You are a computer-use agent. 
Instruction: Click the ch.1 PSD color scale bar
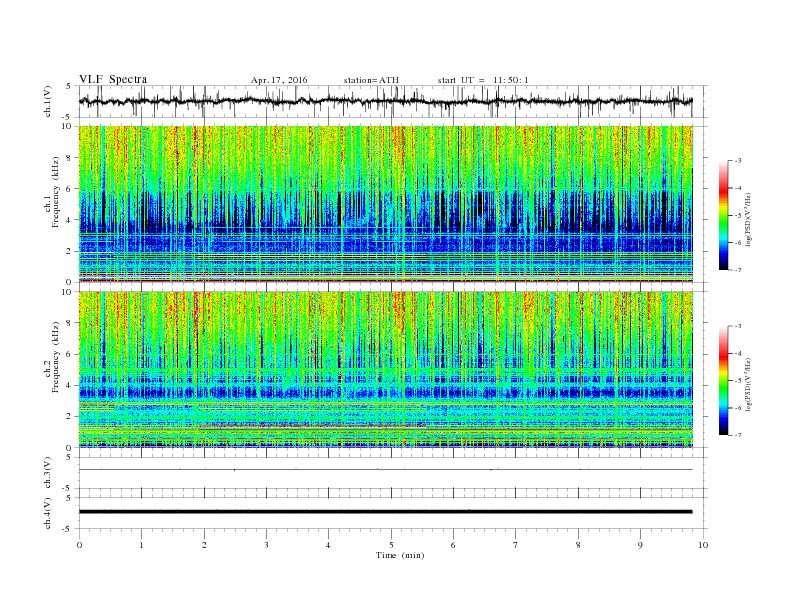(x=724, y=216)
